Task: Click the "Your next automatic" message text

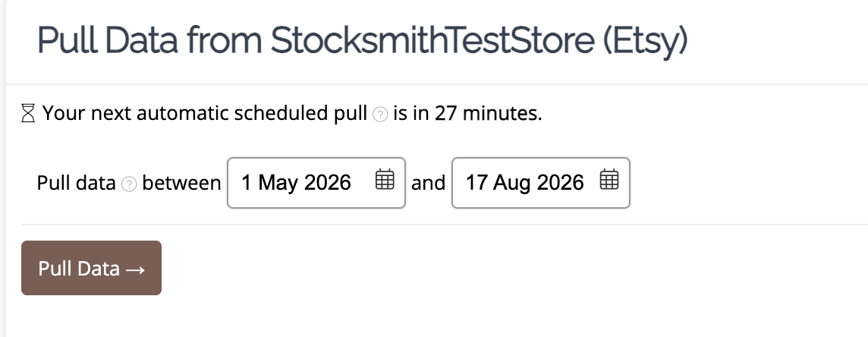Action: click(136, 113)
